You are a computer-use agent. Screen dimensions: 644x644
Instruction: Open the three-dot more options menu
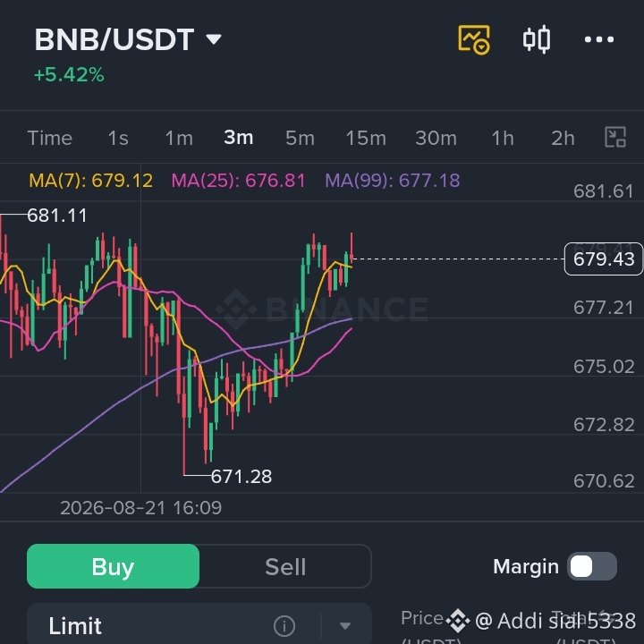click(599, 39)
